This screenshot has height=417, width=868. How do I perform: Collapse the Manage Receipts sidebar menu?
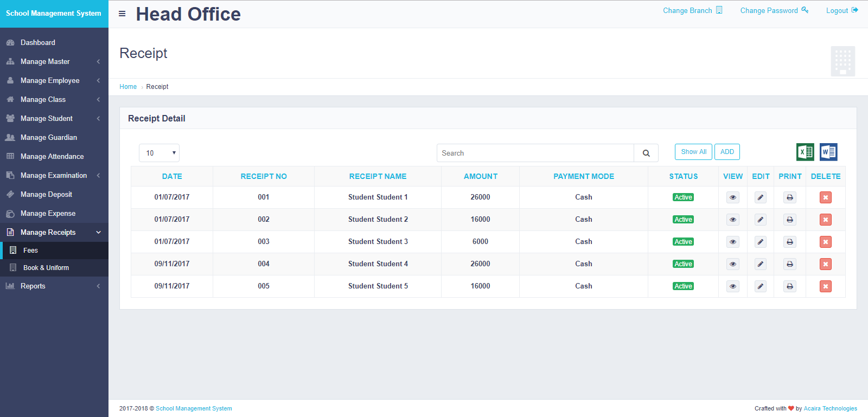(x=53, y=233)
